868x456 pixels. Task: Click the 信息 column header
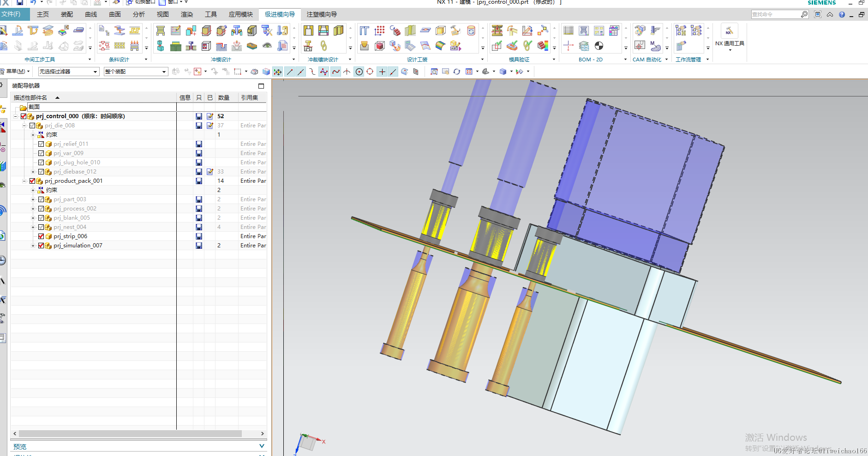185,97
